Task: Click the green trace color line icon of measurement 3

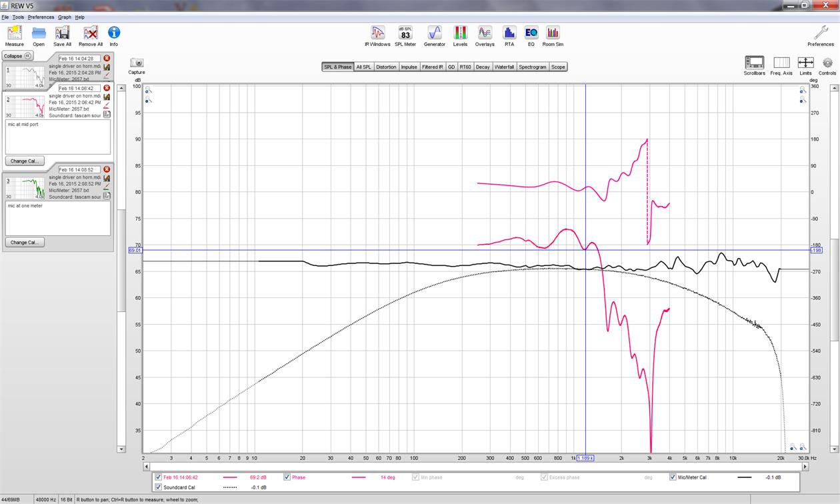Action: pyautogui.click(x=107, y=187)
